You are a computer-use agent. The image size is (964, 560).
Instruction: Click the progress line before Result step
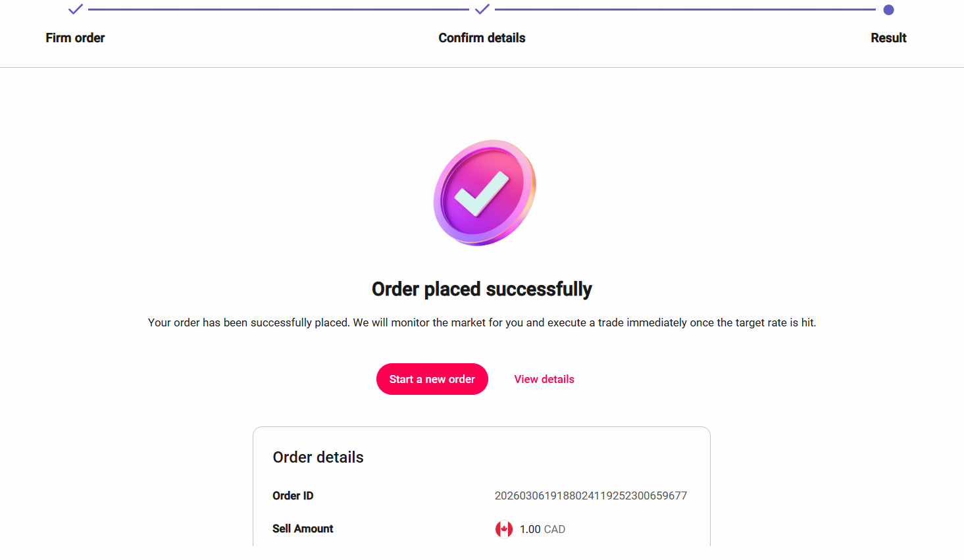(x=684, y=10)
